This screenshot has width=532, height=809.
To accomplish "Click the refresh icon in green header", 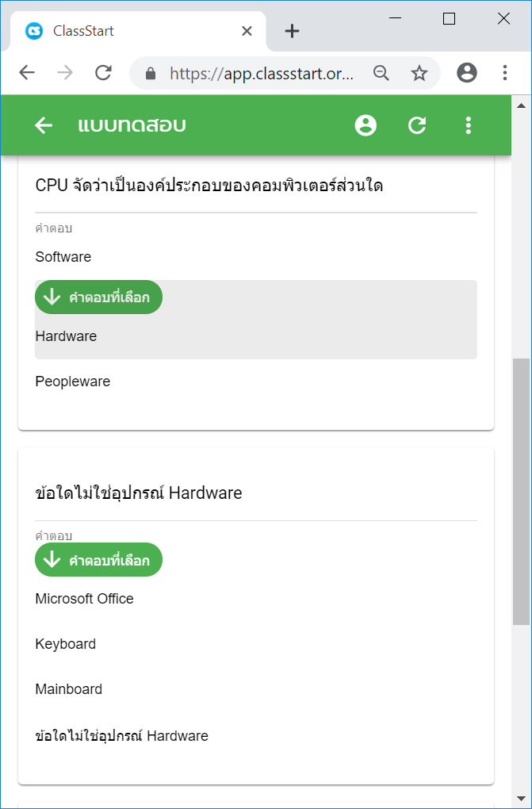I will [417, 125].
